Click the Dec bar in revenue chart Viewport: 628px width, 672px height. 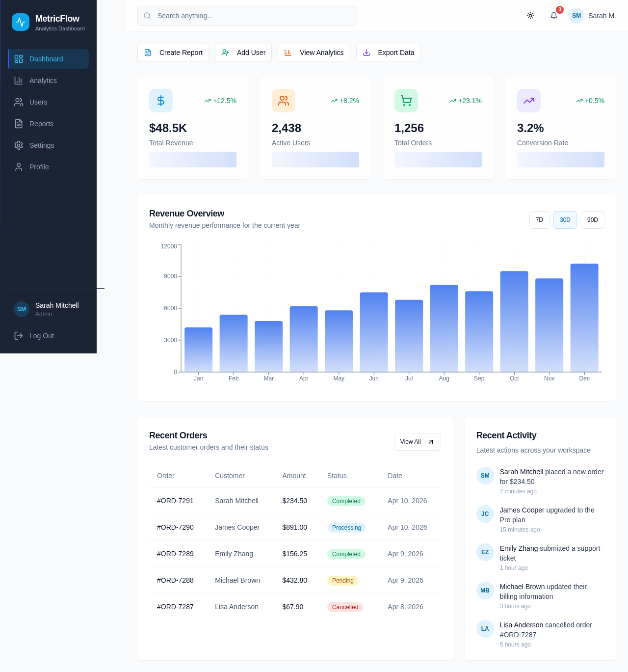click(x=584, y=318)
